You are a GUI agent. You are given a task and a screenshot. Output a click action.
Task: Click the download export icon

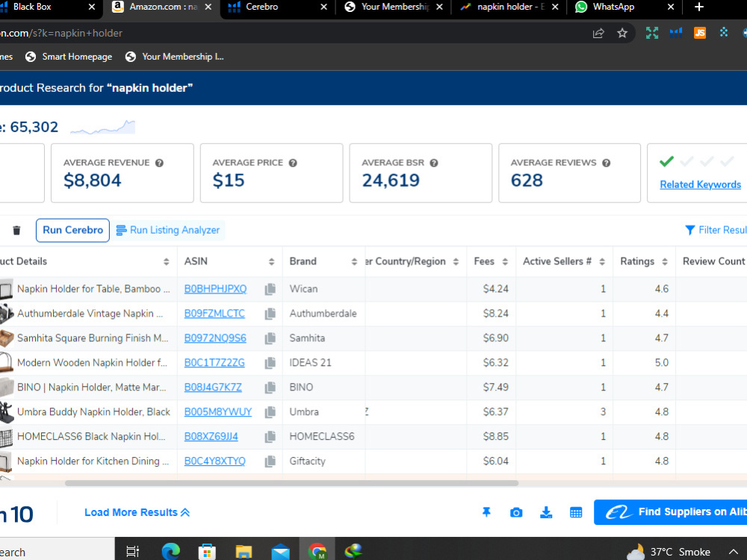tap(546, 512)
